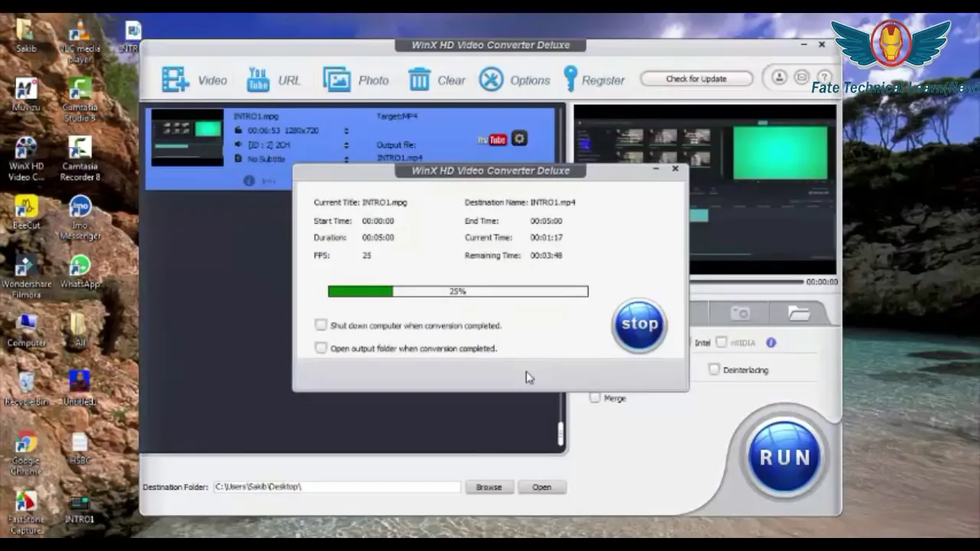The image size is (980, 551).
Task: Click the Register key icon
Action: coord(570,79)
